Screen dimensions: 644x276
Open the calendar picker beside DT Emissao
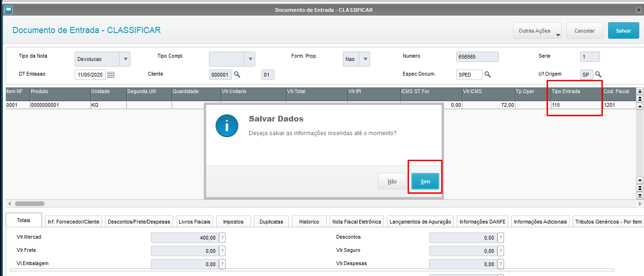click(111, 75)
